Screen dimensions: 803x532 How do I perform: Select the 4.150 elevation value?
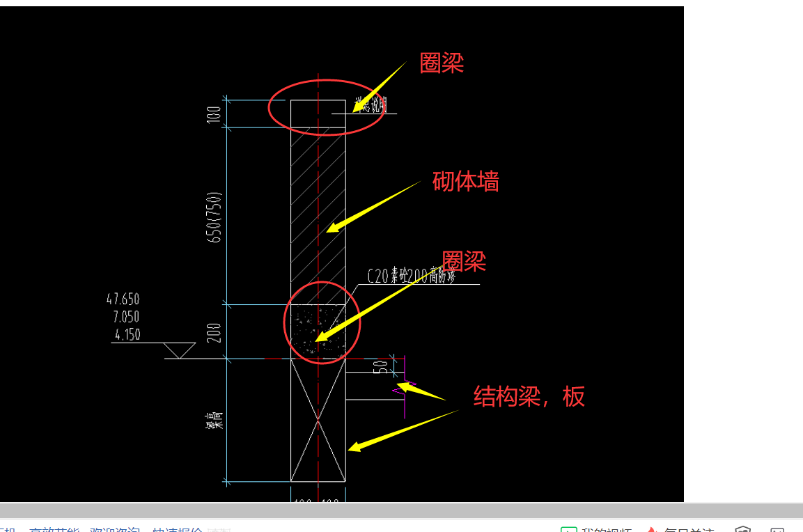point(127,334)
